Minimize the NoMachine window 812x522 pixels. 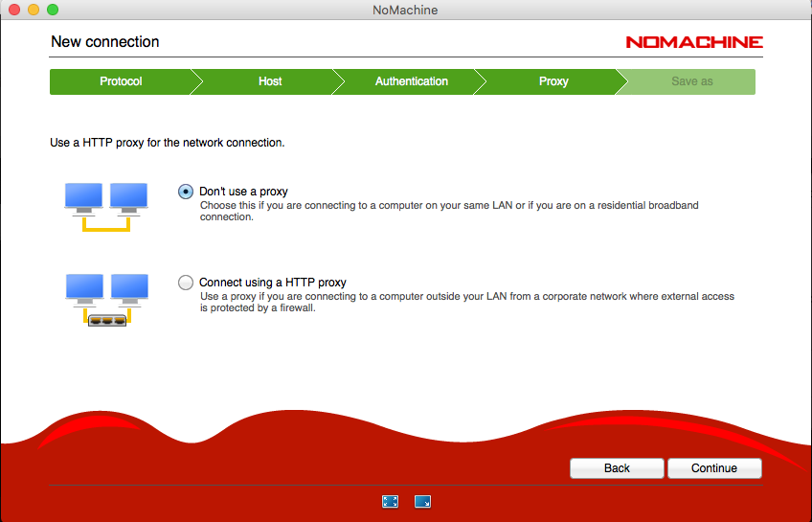pyautogui.click(x=34, y=10)
